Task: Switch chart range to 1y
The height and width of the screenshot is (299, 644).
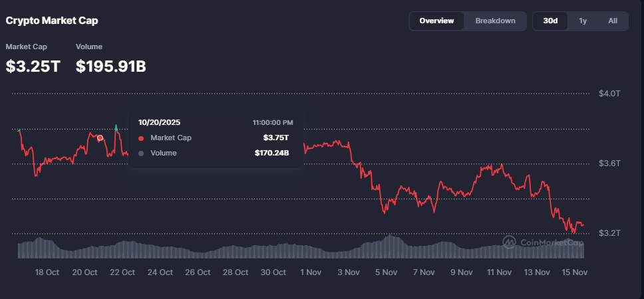Action: click(x=583, y=21)
